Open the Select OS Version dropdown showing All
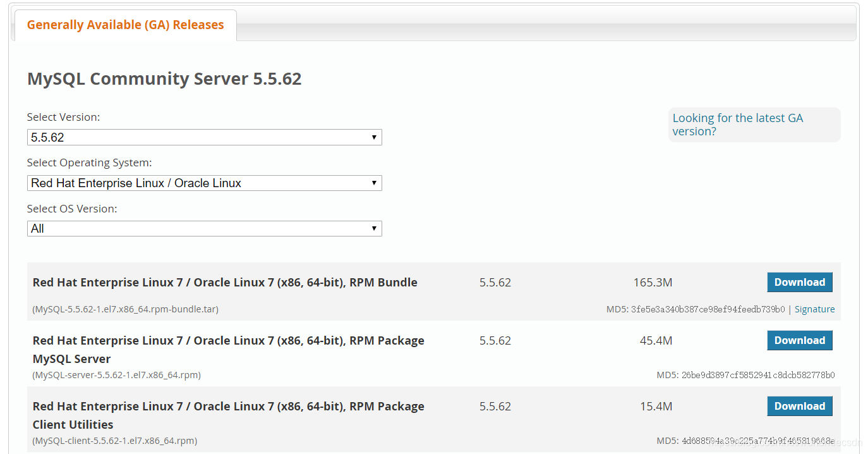The height and width of the screenshot is (454, 868). pos(205,228)
